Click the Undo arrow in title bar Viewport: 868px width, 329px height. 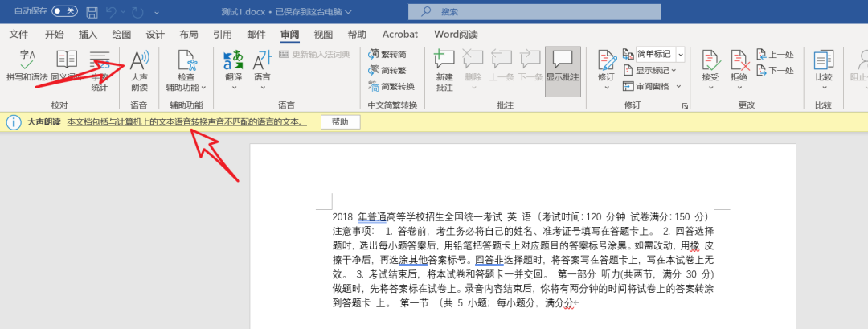[x=111, y=11]
